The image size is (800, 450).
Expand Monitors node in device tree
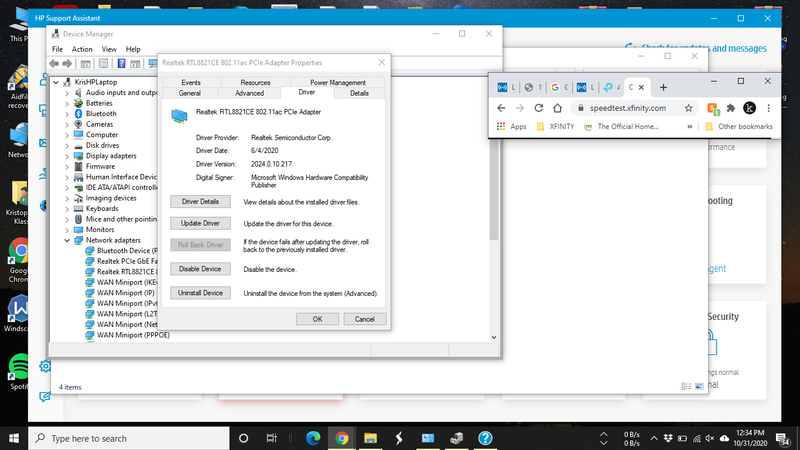(67, 230)
